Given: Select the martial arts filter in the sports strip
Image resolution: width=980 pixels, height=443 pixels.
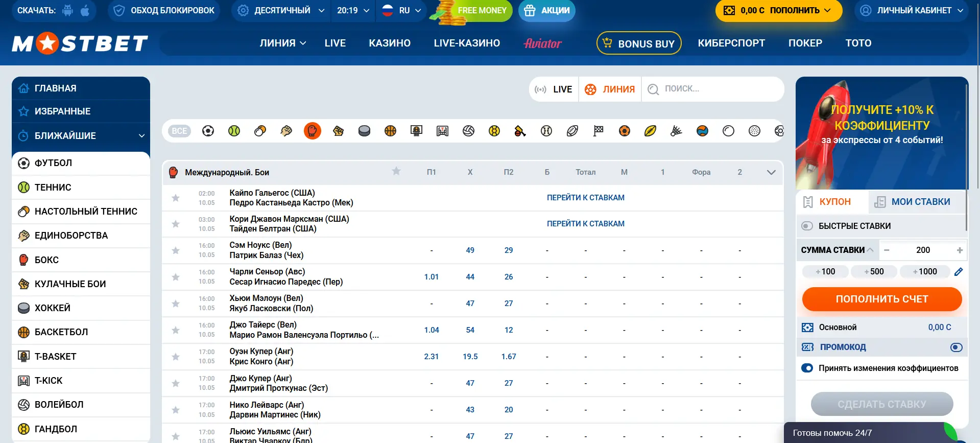Looking at the screenshot, I should tap(286, 131).
